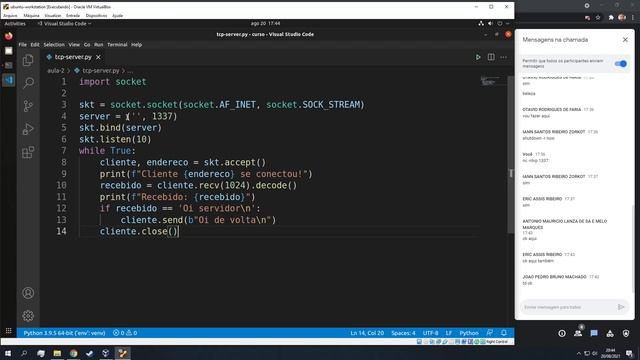The height and width of the screenshot is (360, 640).
Task: Show the participants panel in the meeting
Action: 578,333
